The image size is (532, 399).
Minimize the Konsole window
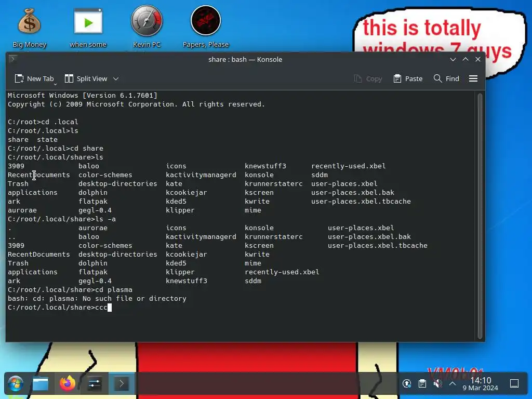[453, 59]
